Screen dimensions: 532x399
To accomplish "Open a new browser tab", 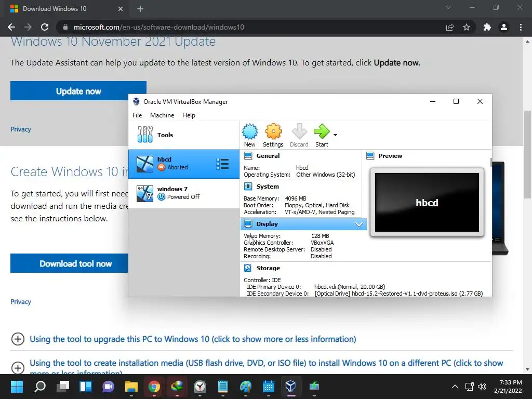I will [x=140, y=9].
